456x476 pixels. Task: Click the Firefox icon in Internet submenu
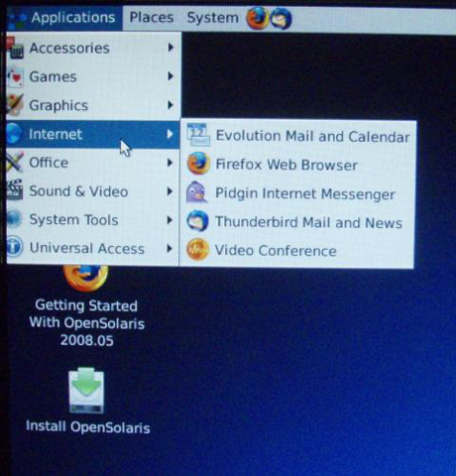(198, 164)
